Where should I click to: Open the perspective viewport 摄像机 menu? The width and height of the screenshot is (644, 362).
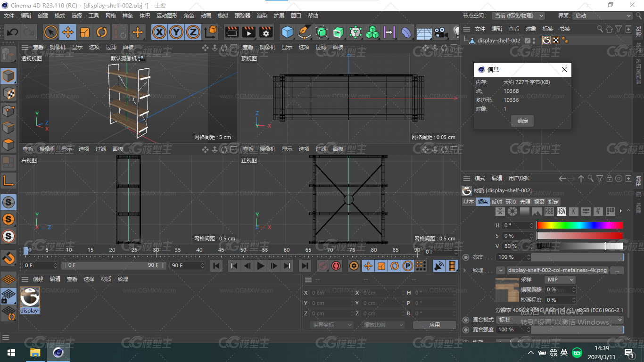58,47
